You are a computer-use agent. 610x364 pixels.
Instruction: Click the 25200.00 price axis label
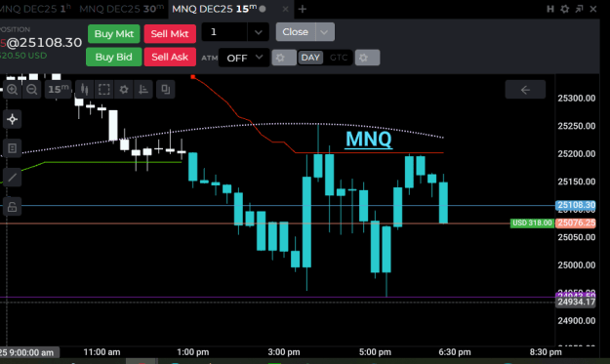(577, 154)
